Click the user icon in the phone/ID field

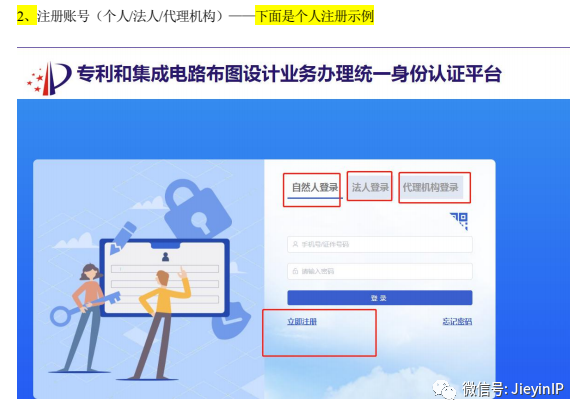click(295, 245)
